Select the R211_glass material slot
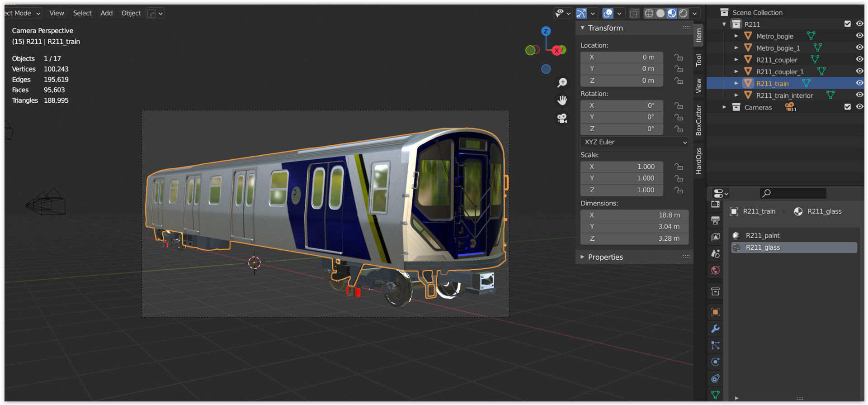The width and height of the screenshot is (868, 405). pyautogui.click(x=794, y=248)
